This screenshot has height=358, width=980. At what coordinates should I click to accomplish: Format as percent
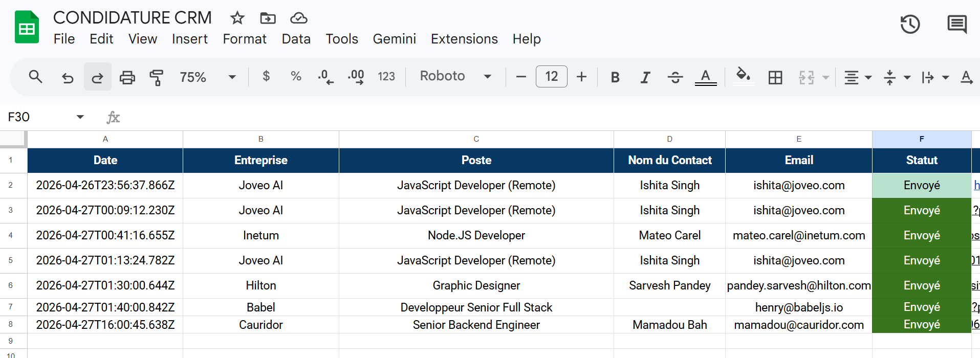[296, 76]
